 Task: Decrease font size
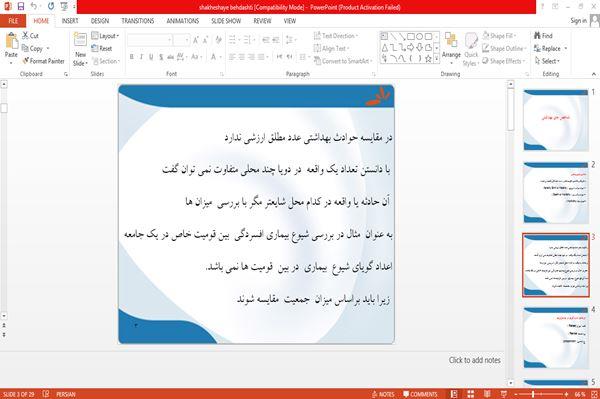206,40
